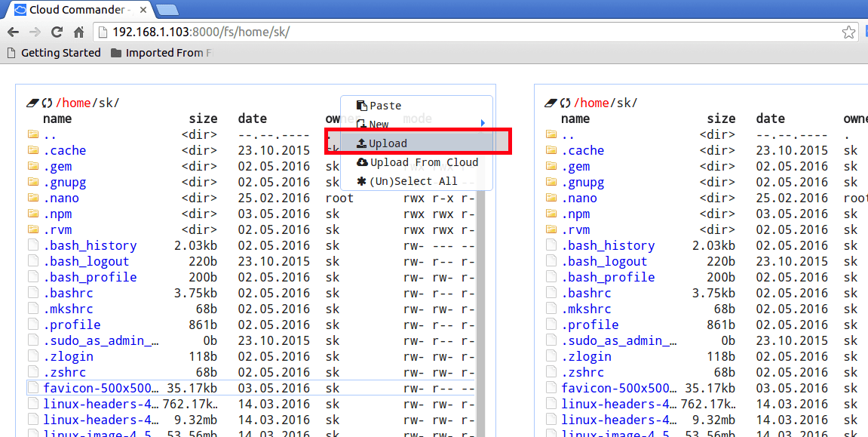Screen dimensions: 868x437
Task: Click the .cache folder icon in left panel
Action: coord(32,150)
